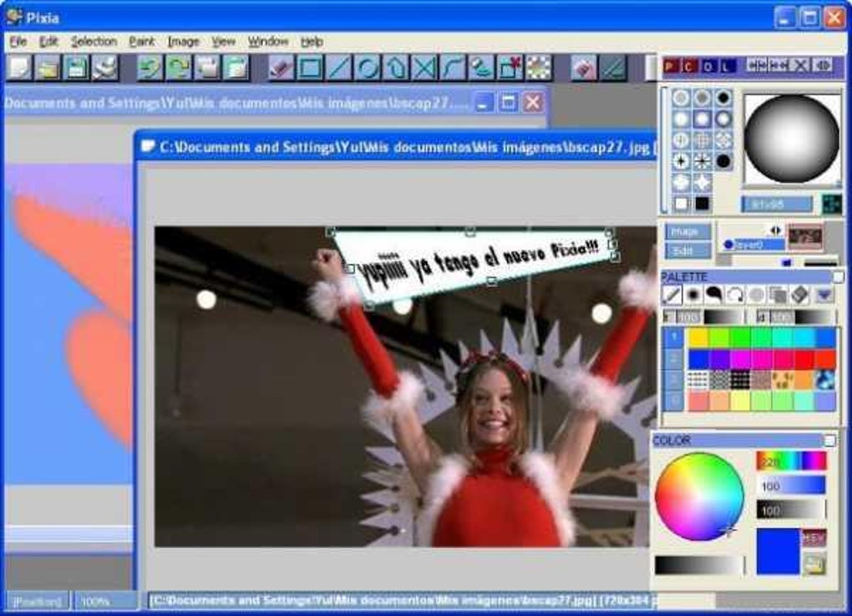The height and width of the screenshot is (616, 852).
Task: Click the current blue color preview
Action: 778,551
